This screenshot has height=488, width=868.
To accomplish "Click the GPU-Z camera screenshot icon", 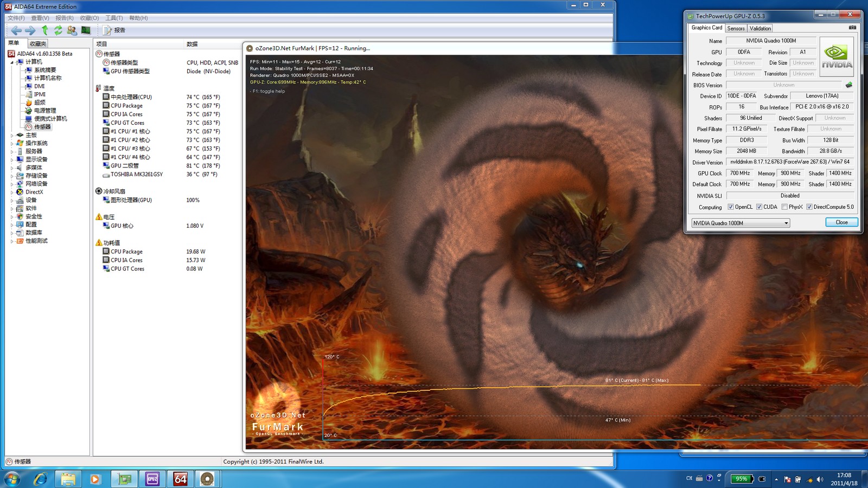I will point(852,28).
